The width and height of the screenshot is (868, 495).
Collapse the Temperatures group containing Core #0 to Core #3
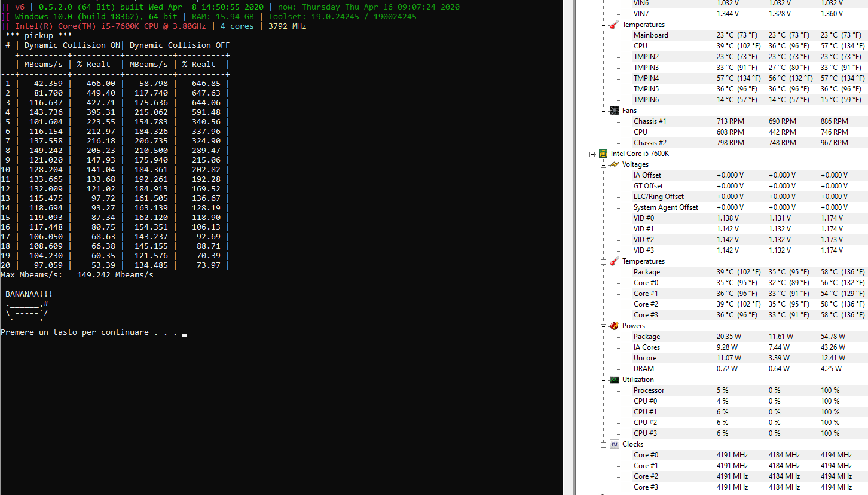point(604,261)
